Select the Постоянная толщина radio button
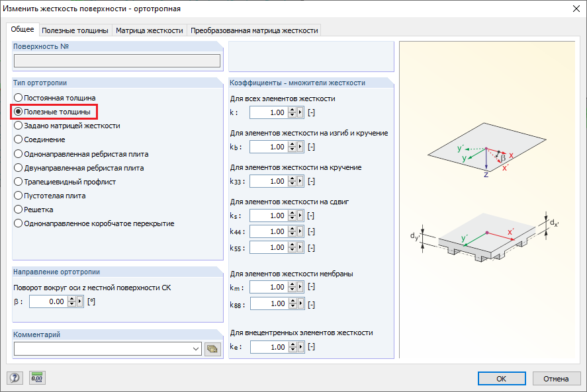 55,98
